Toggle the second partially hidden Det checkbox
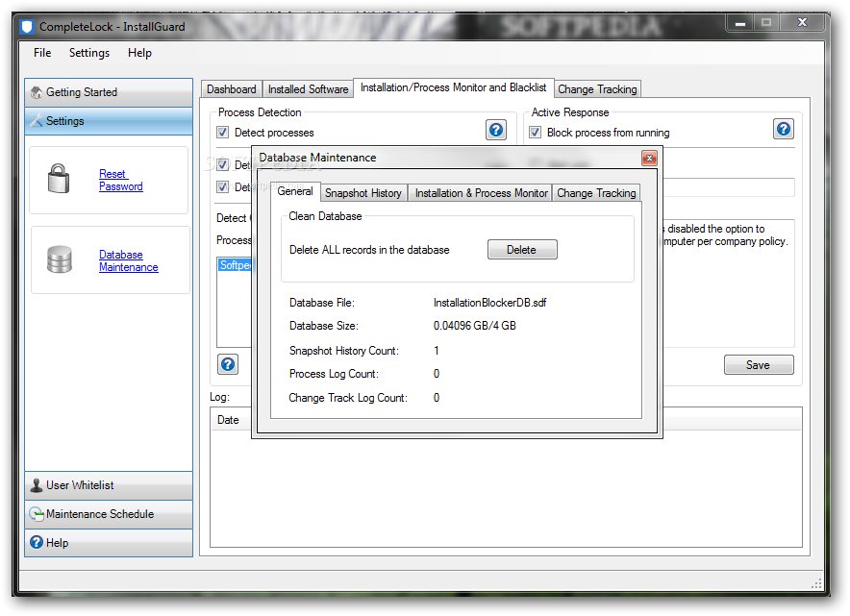This screenshot has width=850, height=616. point(222,164)
